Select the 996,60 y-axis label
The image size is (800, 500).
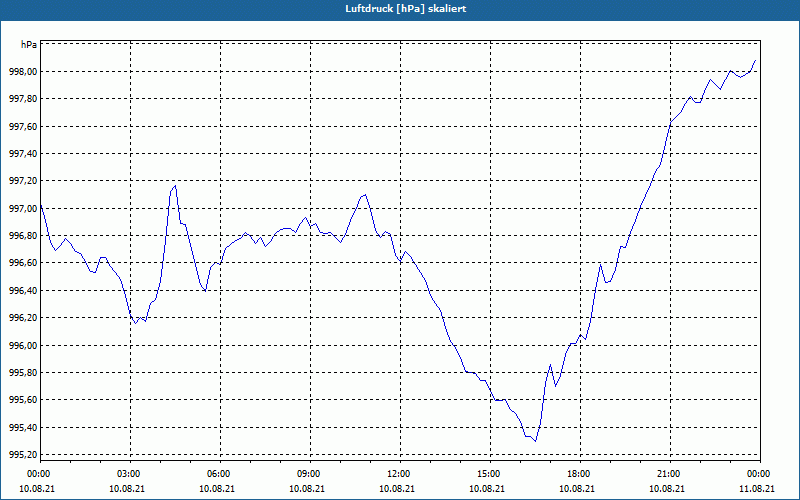coord(23,263)
